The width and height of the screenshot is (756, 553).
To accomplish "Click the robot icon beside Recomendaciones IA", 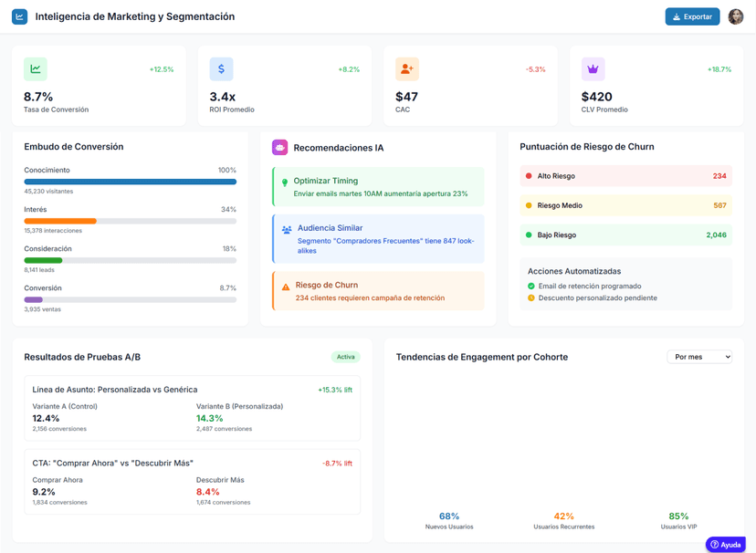I will (x=279, y=148).
